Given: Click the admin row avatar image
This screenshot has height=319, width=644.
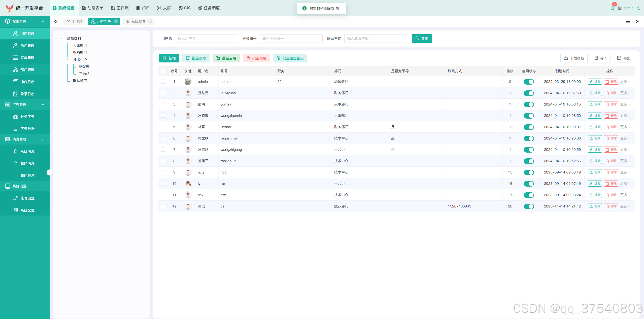Looking at the screenshot, I should point(188,82).
